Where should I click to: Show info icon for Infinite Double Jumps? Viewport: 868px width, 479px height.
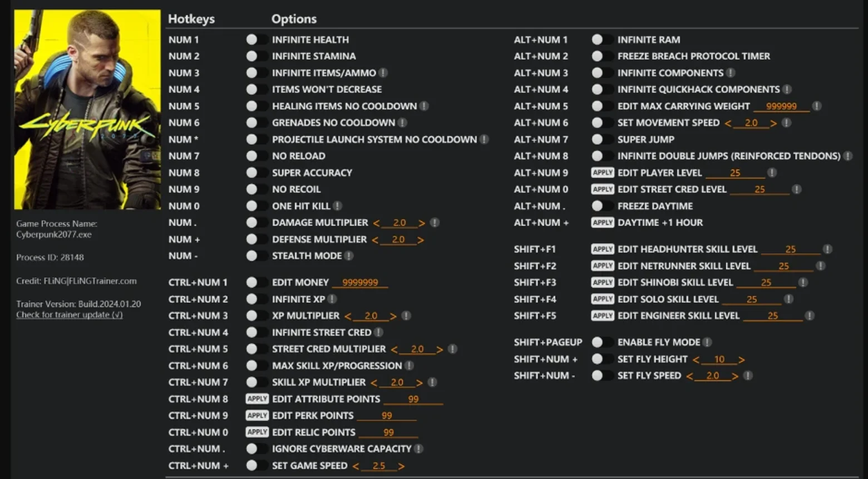847,156
